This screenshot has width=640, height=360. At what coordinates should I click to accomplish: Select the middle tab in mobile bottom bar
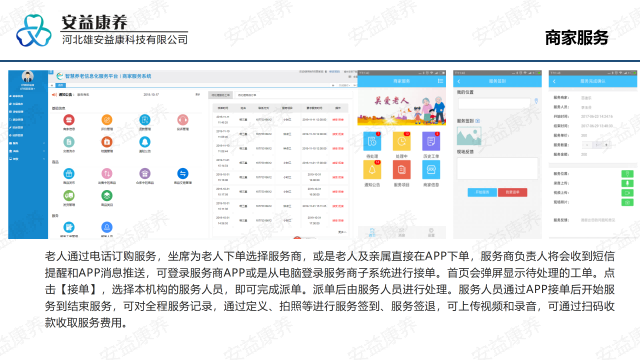coord(402,233)
